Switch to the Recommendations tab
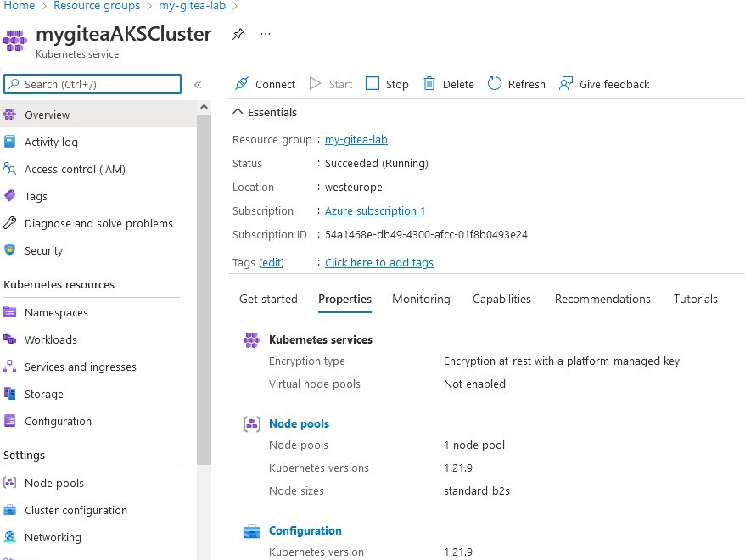Viewport: 745px width, 560px height. click(x=602, y=299)
